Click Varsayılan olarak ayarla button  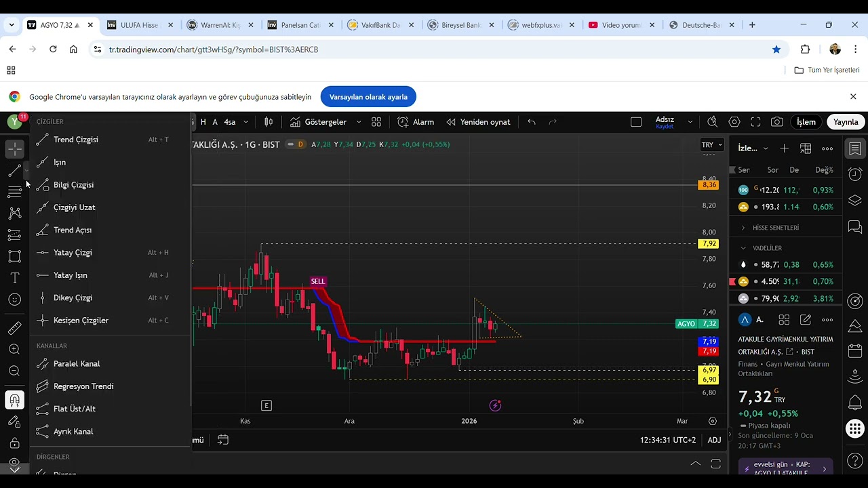[368, 97]
